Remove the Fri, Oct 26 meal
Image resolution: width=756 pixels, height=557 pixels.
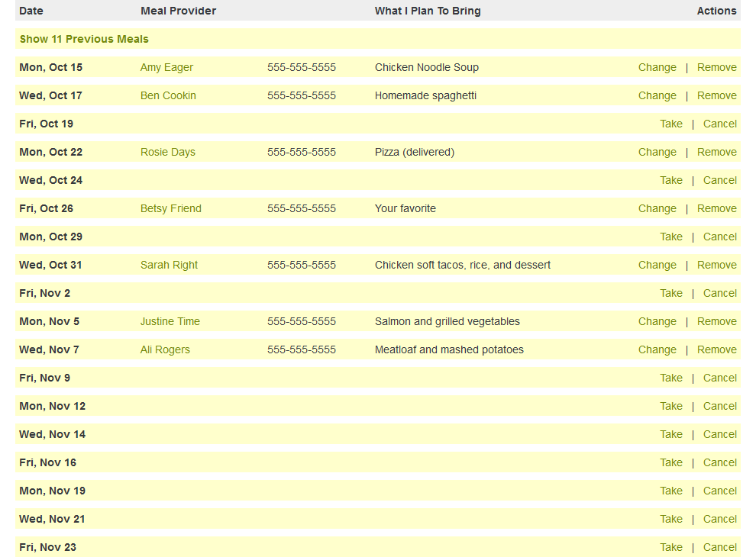[716, 208]
